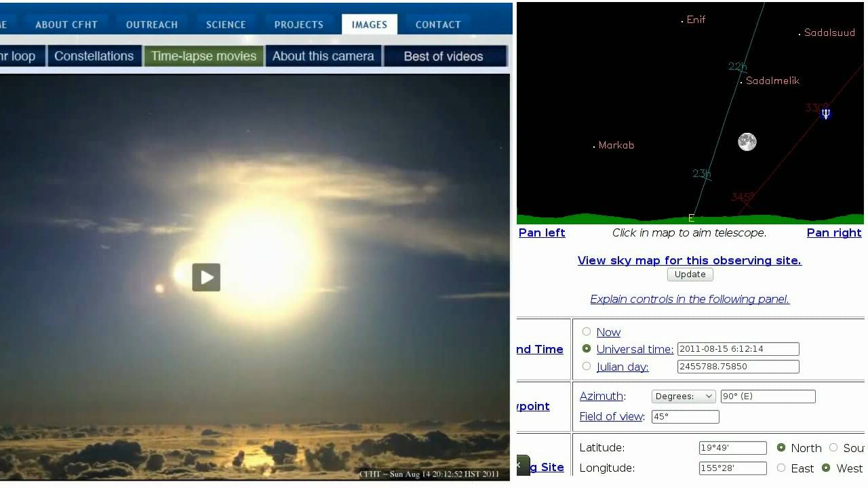Select the Now time radio button
This screenshot has width=868, height=488.
(x=587, y=331)
